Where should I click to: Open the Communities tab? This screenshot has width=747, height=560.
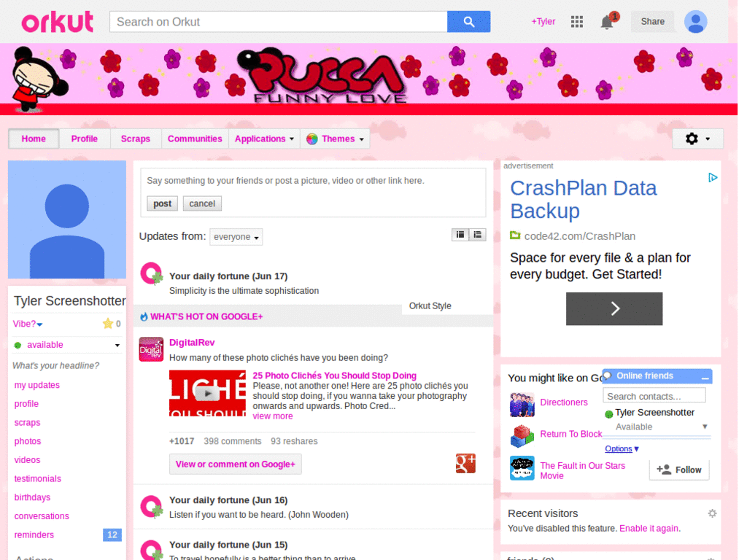click(195, 139)
